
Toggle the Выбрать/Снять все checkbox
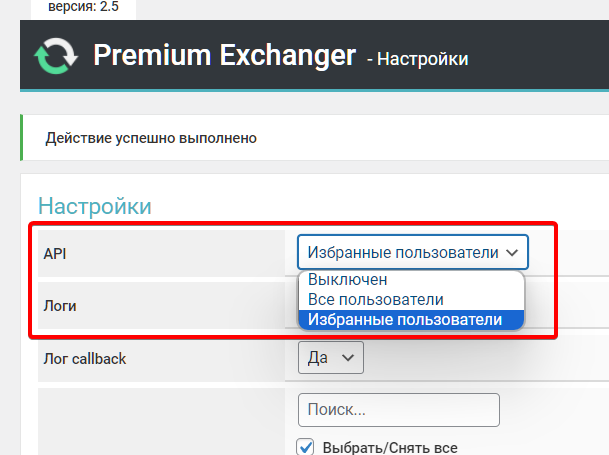306,447
